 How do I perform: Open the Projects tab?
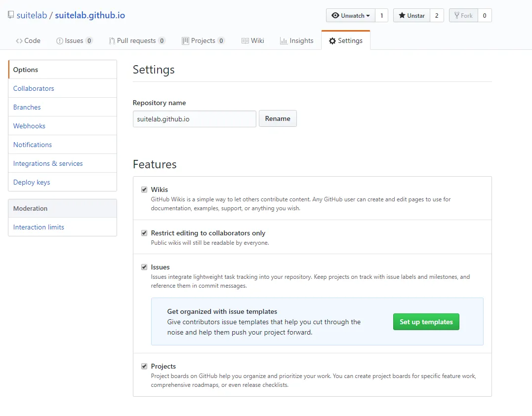[x=203, y=41]
